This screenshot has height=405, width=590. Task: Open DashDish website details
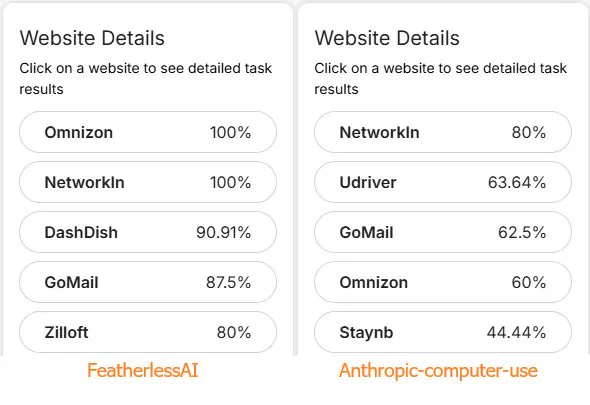coord(148,232)
